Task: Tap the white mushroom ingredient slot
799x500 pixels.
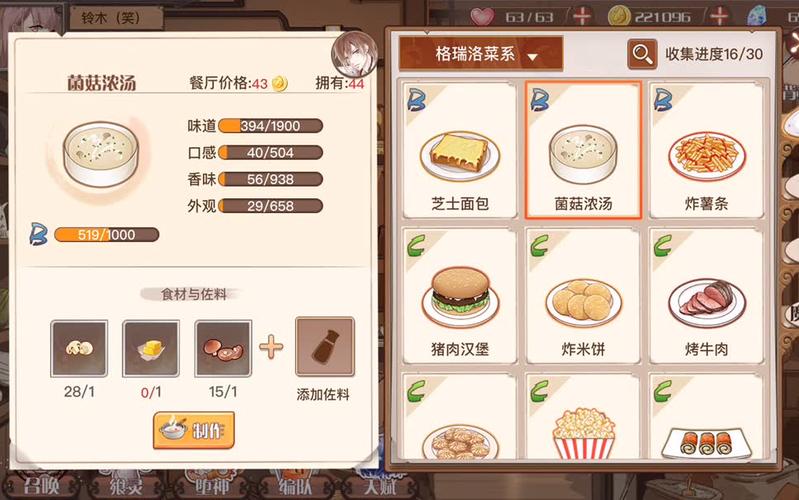Action: tap(79, 349)
